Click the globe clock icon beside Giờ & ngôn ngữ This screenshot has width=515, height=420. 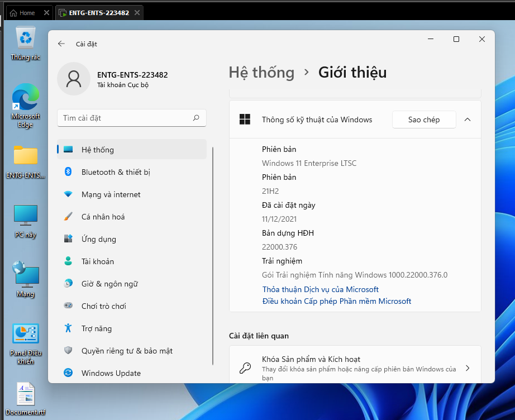68,283
